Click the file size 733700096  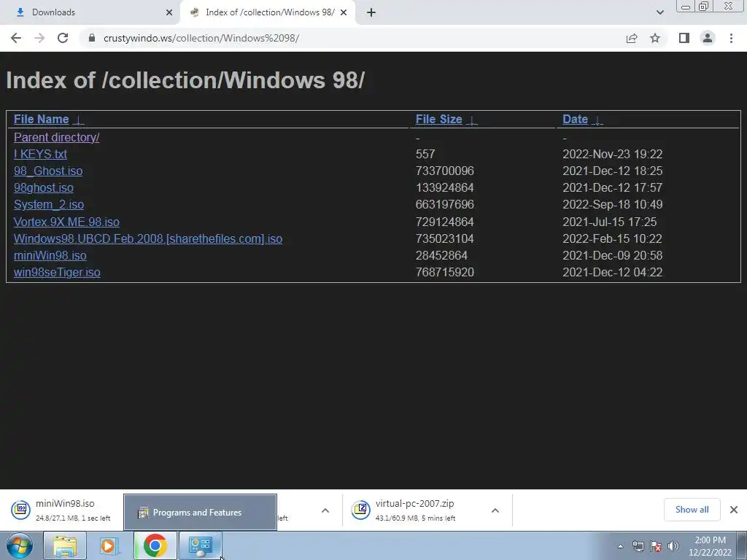click(445, 171)
